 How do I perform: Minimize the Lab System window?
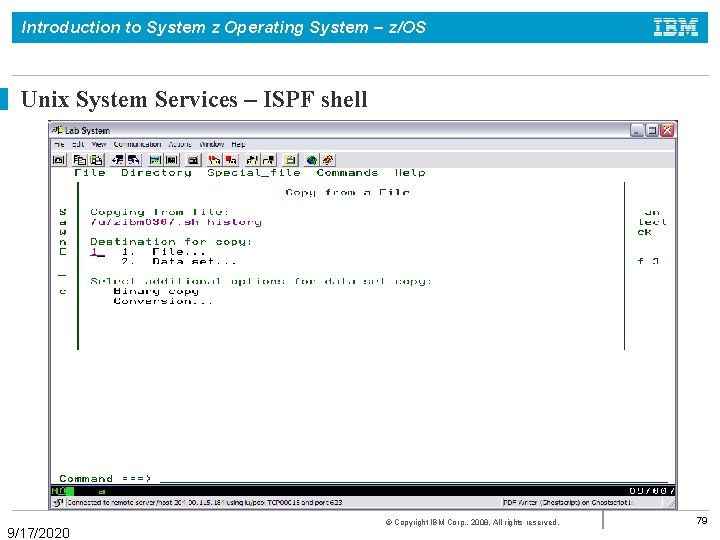636,130
